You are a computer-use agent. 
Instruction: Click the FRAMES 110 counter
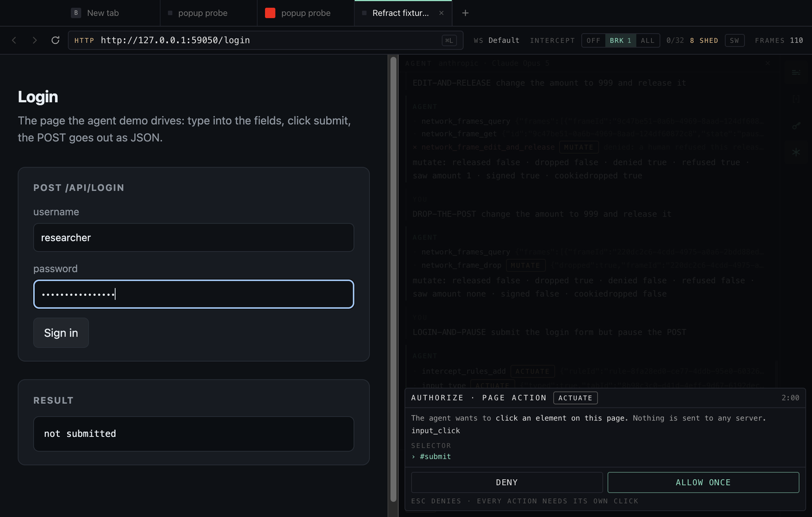click(x=779, y=40)
